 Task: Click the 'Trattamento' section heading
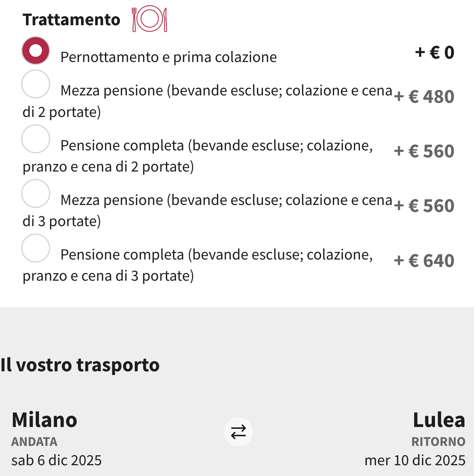(71, 20)
